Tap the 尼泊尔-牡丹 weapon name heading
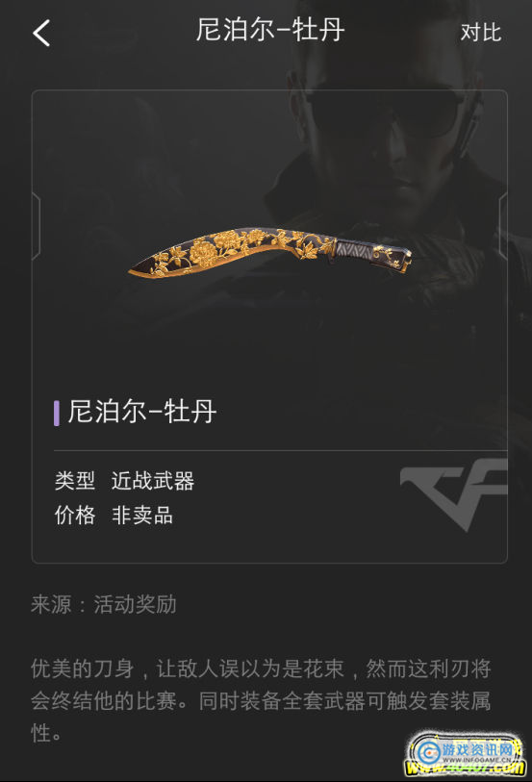 pyautogui.click(x=142, y=412)
